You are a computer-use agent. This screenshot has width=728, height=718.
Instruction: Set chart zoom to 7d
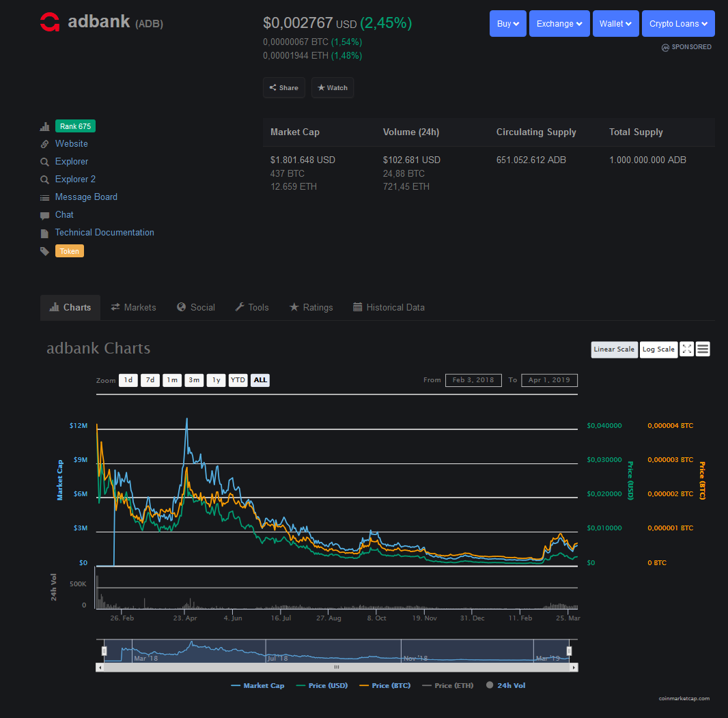(150, 380)
